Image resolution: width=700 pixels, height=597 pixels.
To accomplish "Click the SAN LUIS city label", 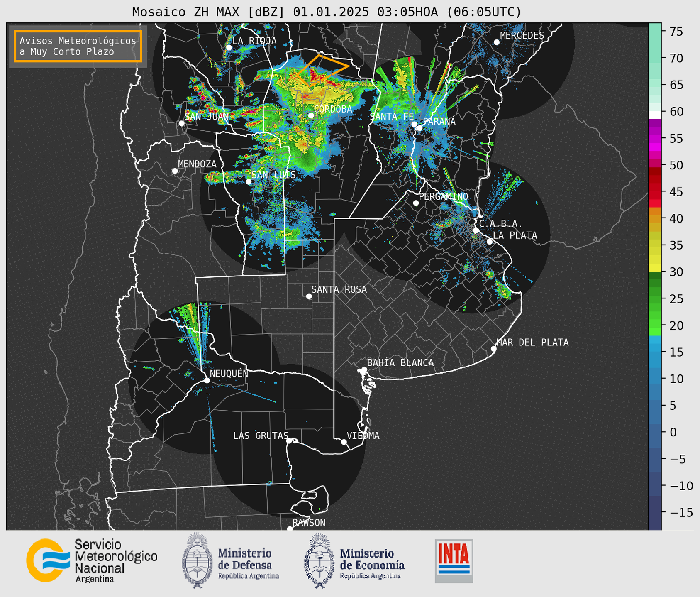I will [x=273, y=175].
